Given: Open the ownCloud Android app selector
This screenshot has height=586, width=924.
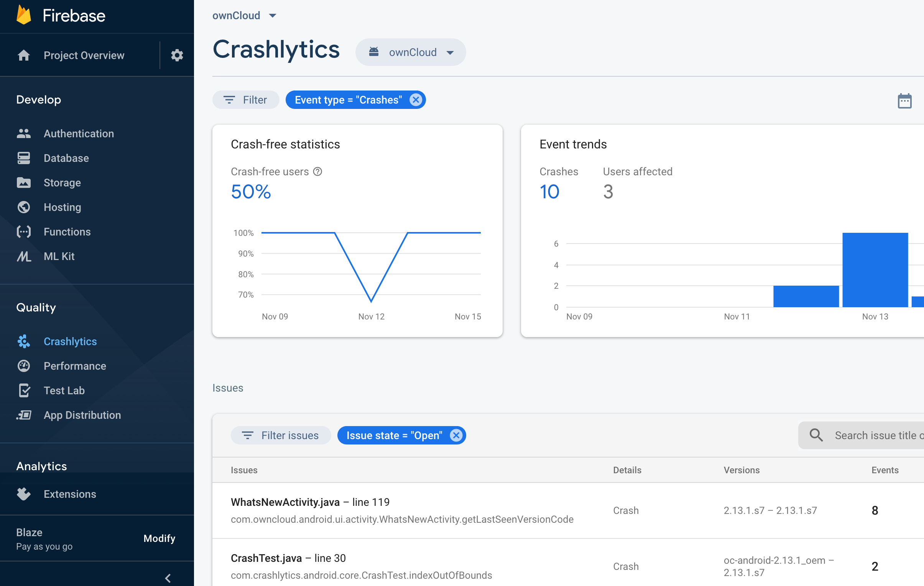Looking at the screenshot, I should (411, 52).
